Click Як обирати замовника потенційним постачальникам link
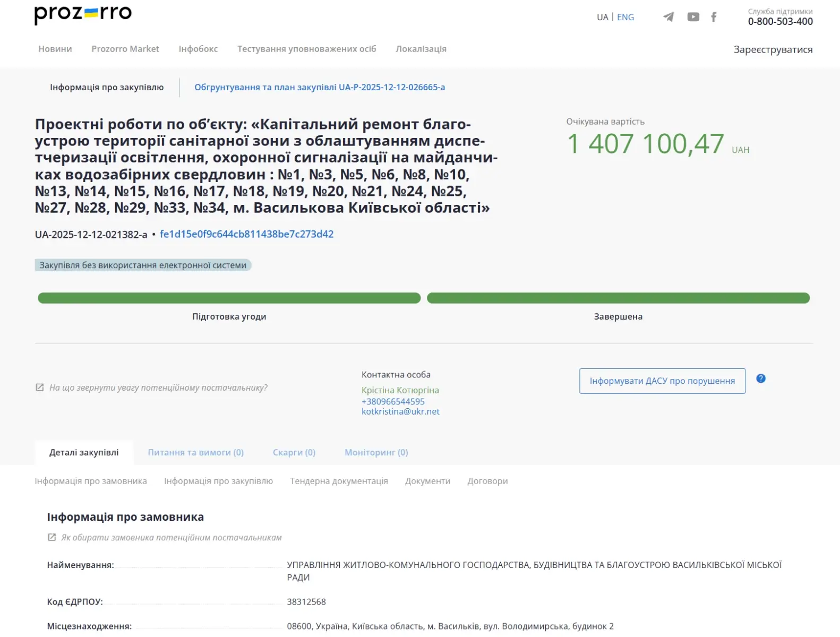This screenshot has width=840, height=637. [172, 537]
